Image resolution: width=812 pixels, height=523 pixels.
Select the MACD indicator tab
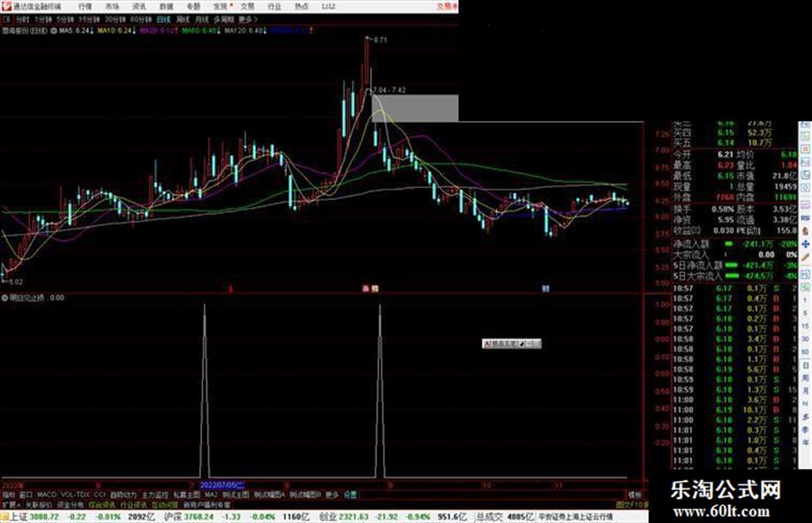click(46, 495)
